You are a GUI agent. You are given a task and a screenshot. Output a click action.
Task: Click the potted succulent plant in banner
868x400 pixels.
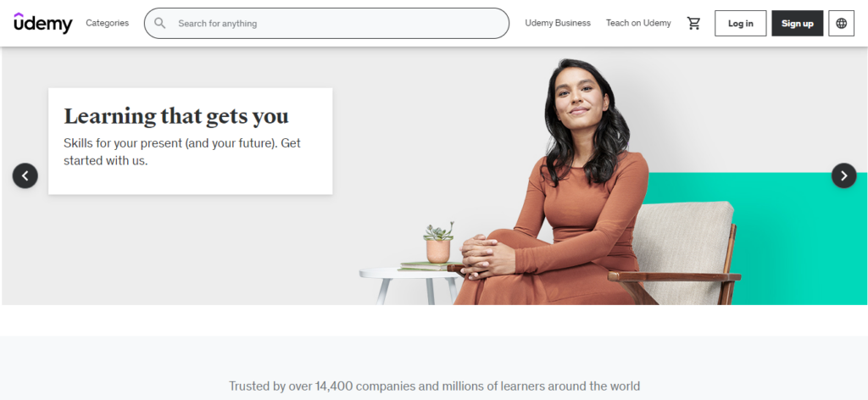pyautogui.click(x=438, y=243)
